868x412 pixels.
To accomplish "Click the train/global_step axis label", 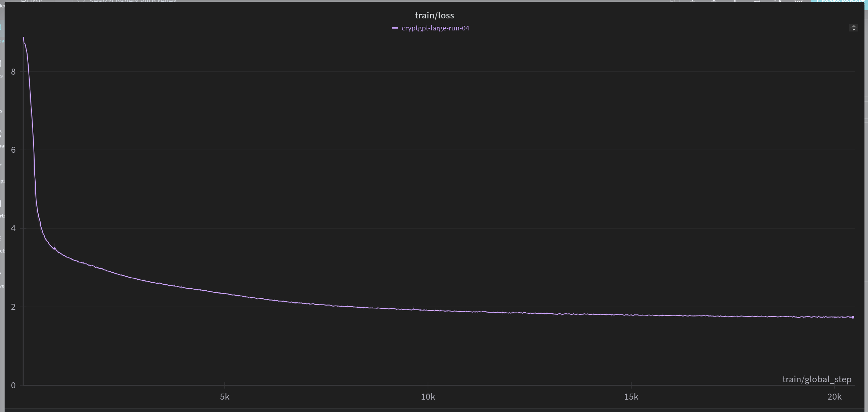I will click(816, 379).
